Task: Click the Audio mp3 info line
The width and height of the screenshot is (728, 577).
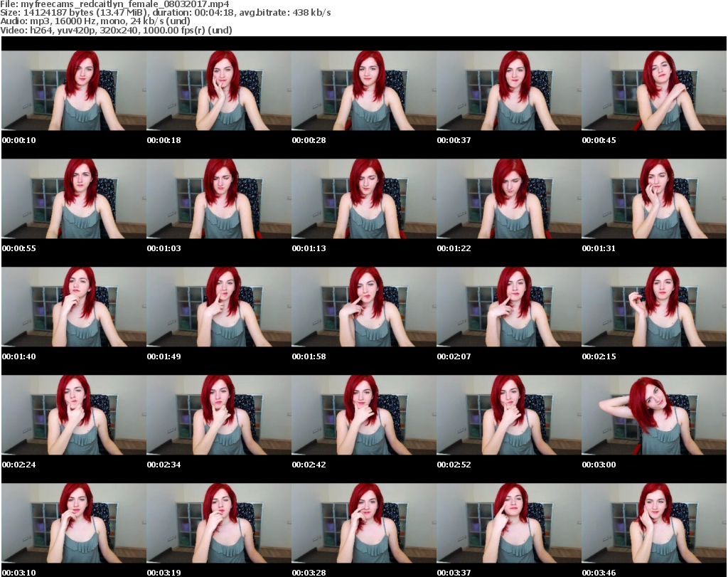Action: coord(95,21)
